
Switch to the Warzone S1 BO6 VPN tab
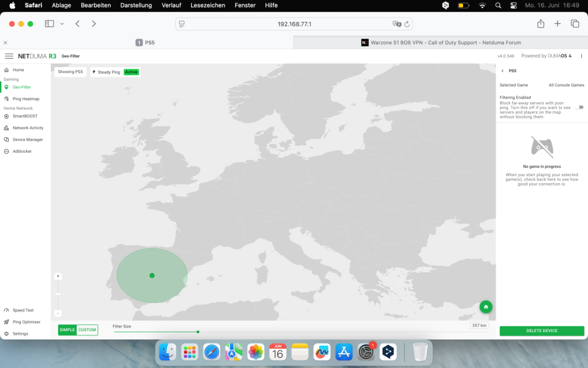(441, 43)
